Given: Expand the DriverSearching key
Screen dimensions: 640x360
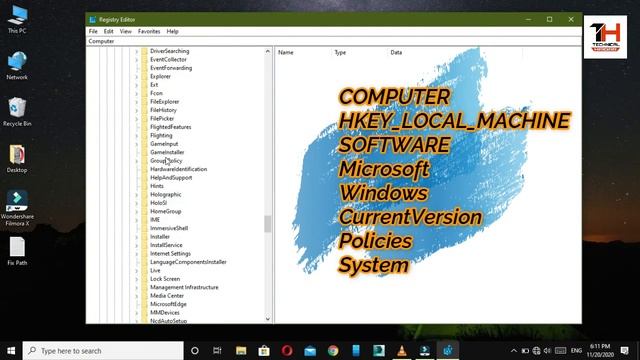Looking at the screenshot, I should pyautogui.click(x=137, y=51).
